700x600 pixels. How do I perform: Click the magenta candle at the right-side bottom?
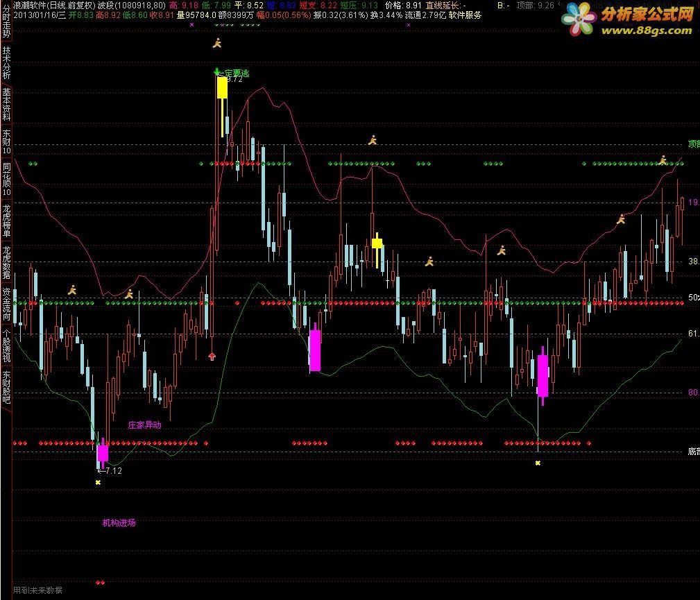tap(543, 375)
